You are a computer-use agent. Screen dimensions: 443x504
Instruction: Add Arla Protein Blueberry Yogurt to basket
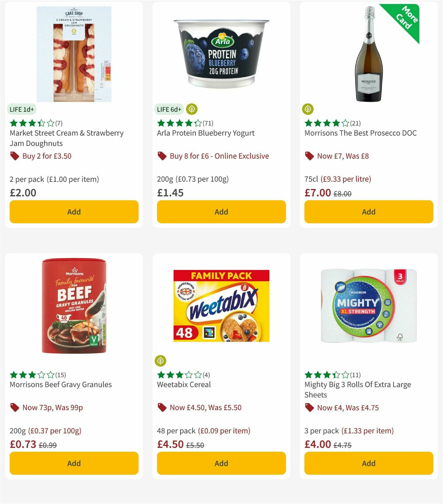tap(221, 212)
